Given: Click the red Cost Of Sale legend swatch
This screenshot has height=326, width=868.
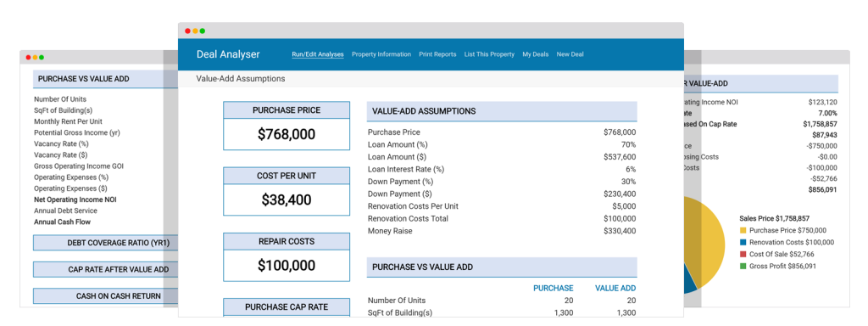Looking at the screenshot, I should (x=743, y=255).
